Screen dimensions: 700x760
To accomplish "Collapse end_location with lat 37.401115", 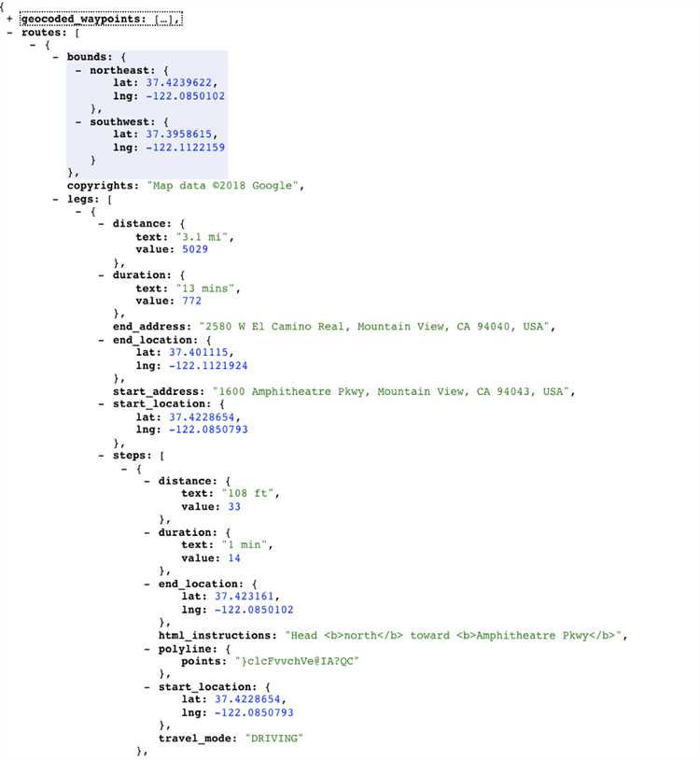I will [101, 340].
